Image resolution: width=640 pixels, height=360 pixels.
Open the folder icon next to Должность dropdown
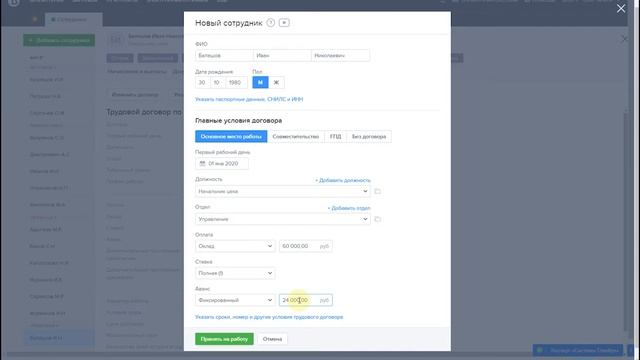coord(378,191)
